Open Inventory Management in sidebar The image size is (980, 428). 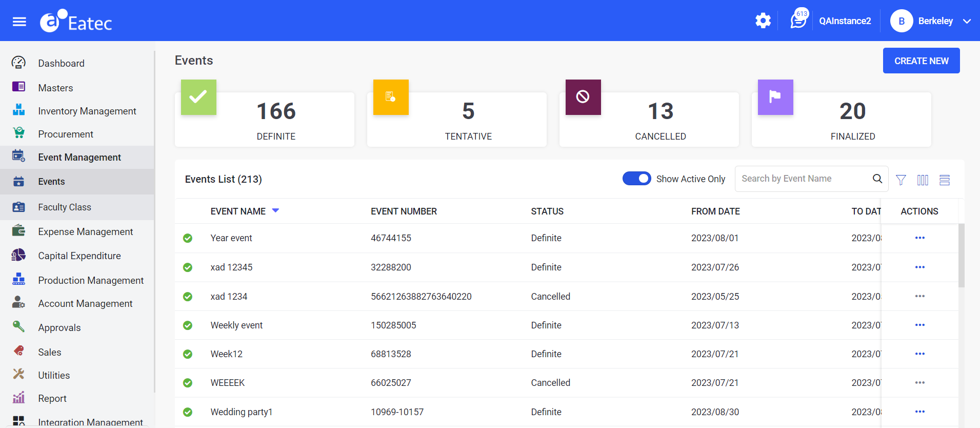click(87, 111)
